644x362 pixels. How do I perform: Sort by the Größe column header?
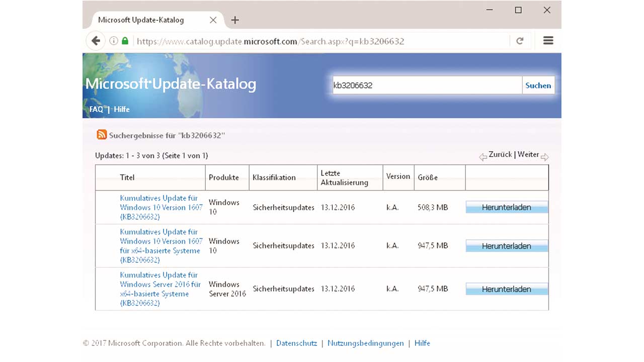click(x=428, y=177)
